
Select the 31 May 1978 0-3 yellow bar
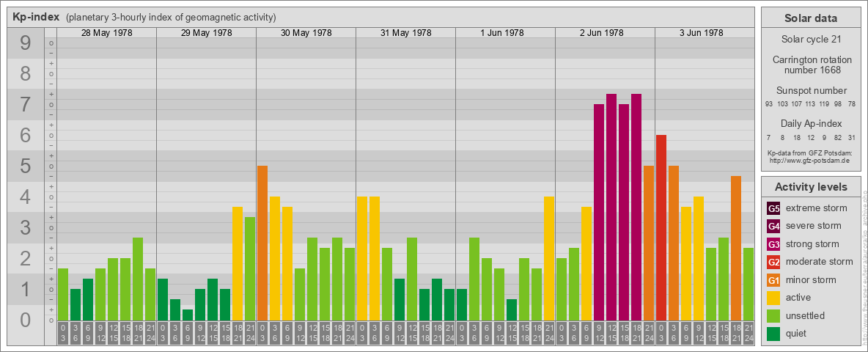tap(362, 258)
